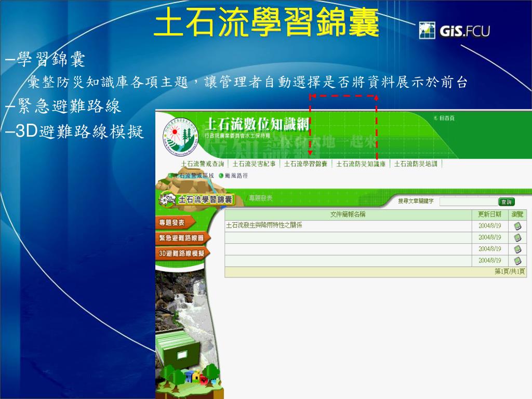532x399 pixels.
Task: Click the 查詢 search button
Action: click(x=506, y=202)
